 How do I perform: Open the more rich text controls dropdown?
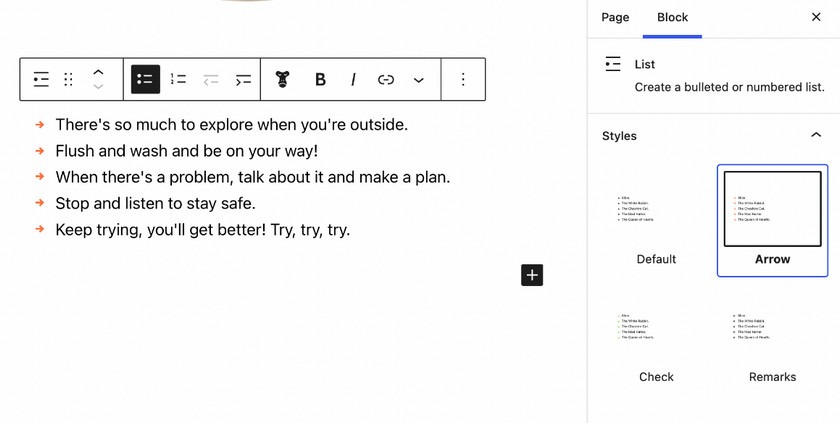(418, 80)
